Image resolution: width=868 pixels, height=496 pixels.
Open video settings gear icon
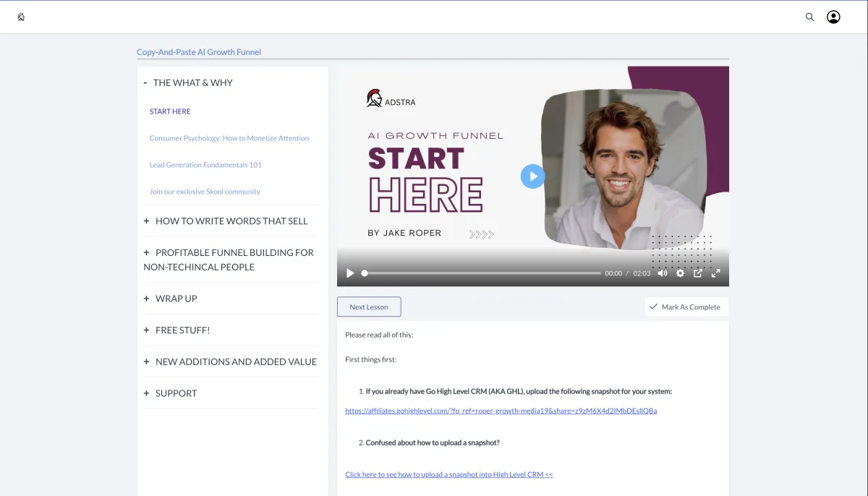[680, 273]
